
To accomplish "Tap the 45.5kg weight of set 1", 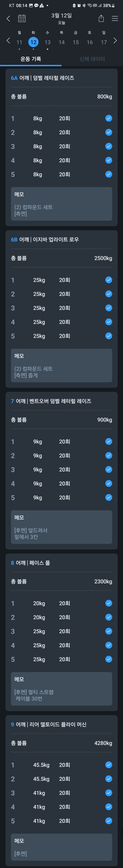I will (x=41, y=765).
